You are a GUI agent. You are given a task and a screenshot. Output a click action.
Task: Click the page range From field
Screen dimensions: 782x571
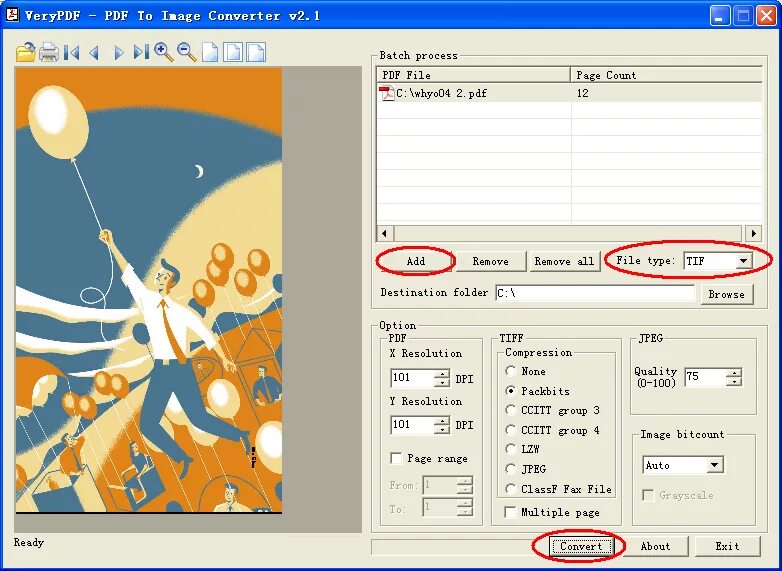tap(440, 485)
